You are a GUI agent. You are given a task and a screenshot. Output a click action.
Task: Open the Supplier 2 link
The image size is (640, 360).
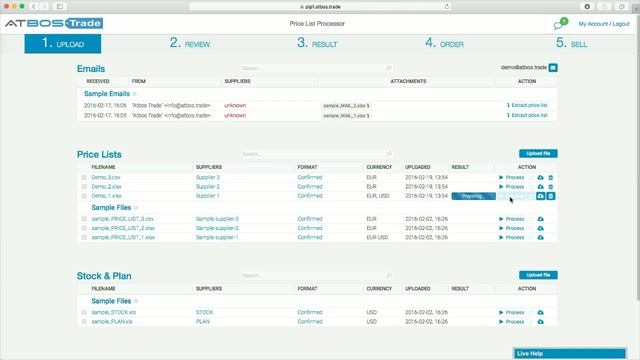[x=207, y=187]
